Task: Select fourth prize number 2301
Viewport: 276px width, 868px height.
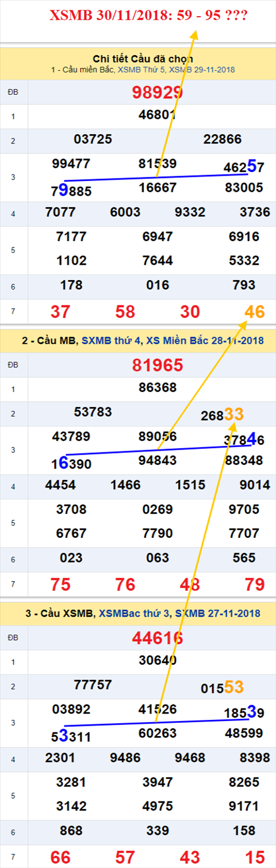Action: 60,757
